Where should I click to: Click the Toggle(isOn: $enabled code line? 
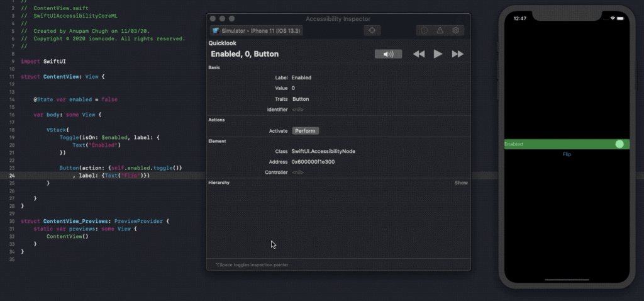(x=109, y=137)
